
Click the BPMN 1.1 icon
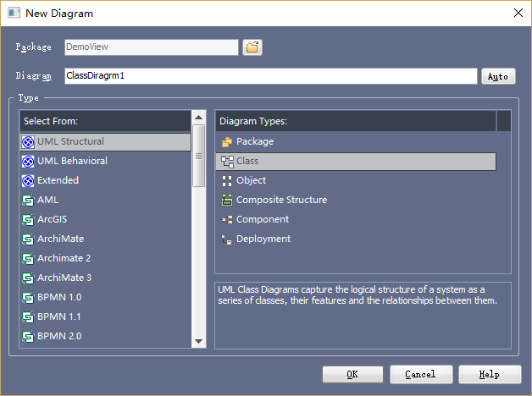pos(28,317)
